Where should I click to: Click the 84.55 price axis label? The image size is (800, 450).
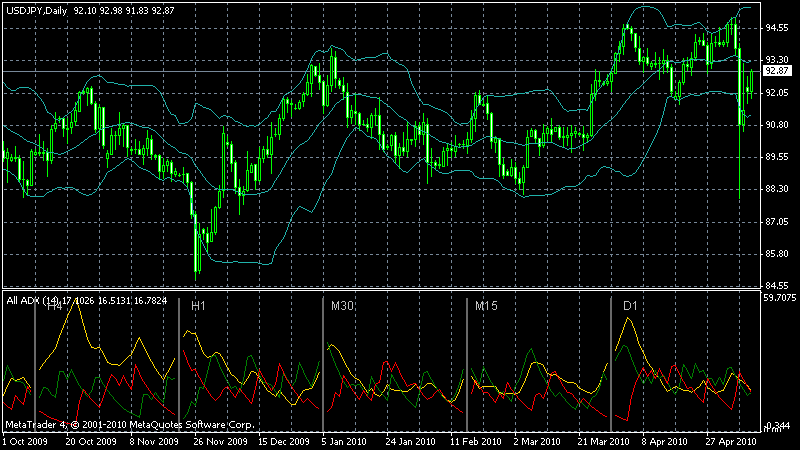tap(777, 286)
